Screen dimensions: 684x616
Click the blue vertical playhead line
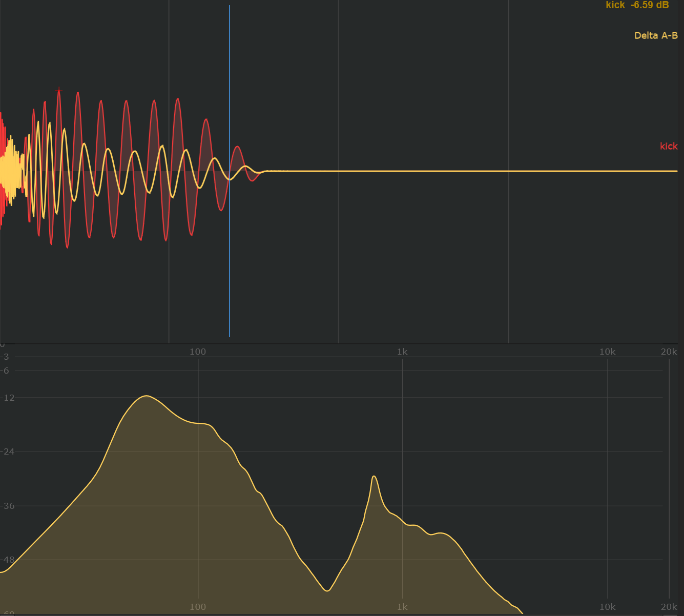click(230, 171)
